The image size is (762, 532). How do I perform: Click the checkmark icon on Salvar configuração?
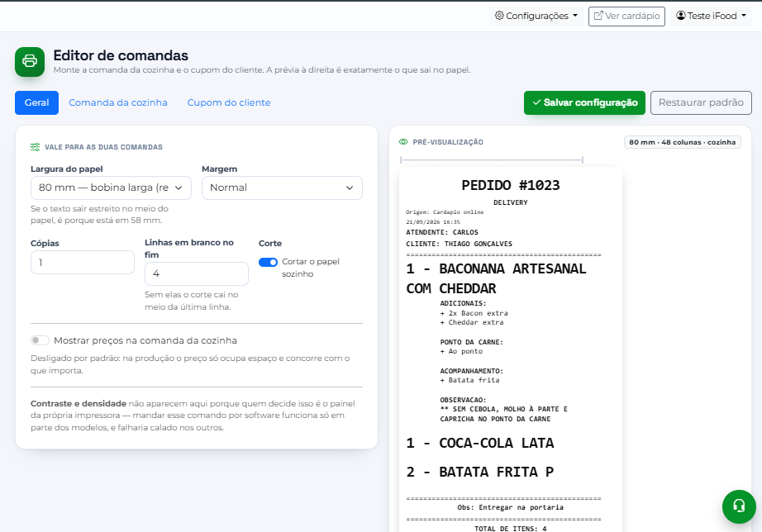coord(536,102)
